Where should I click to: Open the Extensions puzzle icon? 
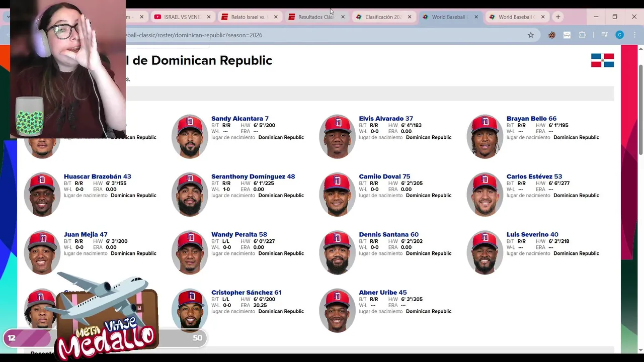click(x=583, y=35)
